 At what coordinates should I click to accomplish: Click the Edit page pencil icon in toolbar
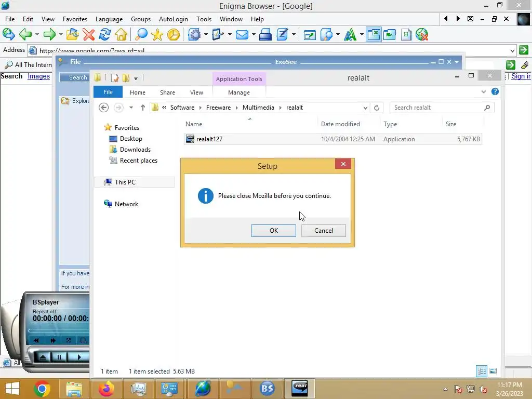(282, 34)
